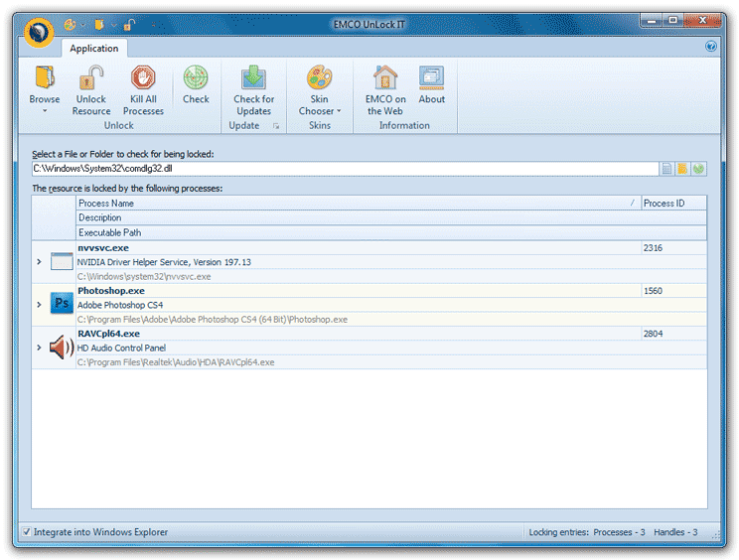The image size is (739, 560).
Task: Open the Update group dialog launcher
Action: point(276,126)
